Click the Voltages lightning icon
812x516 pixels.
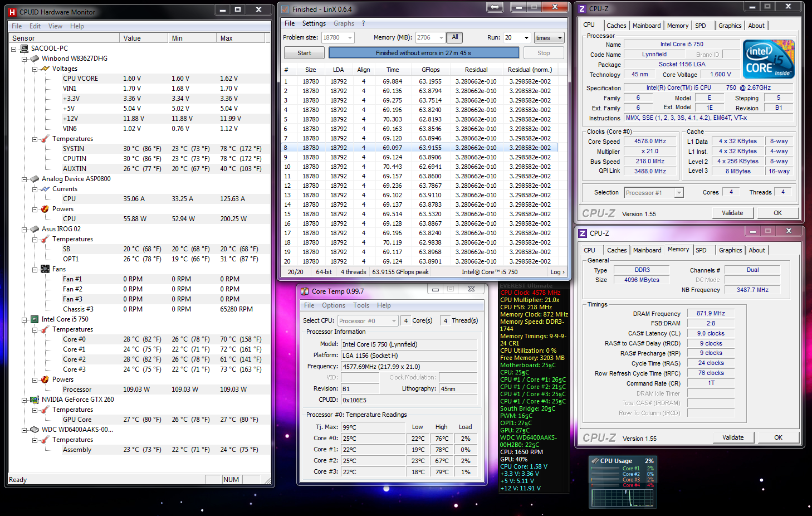[x=45, y=69]
